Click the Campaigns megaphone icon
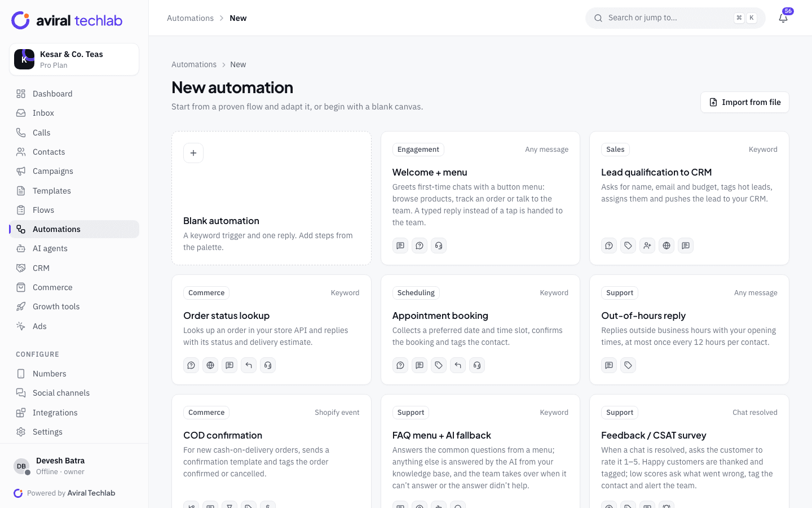812x508 pixels. click(21, 171)
